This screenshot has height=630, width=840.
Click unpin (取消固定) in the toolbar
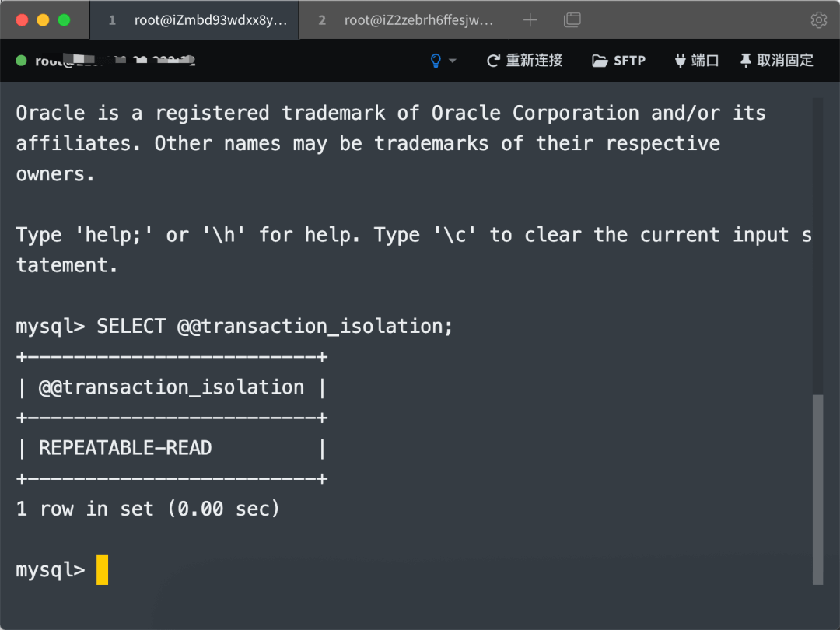(x=776, y=61)
